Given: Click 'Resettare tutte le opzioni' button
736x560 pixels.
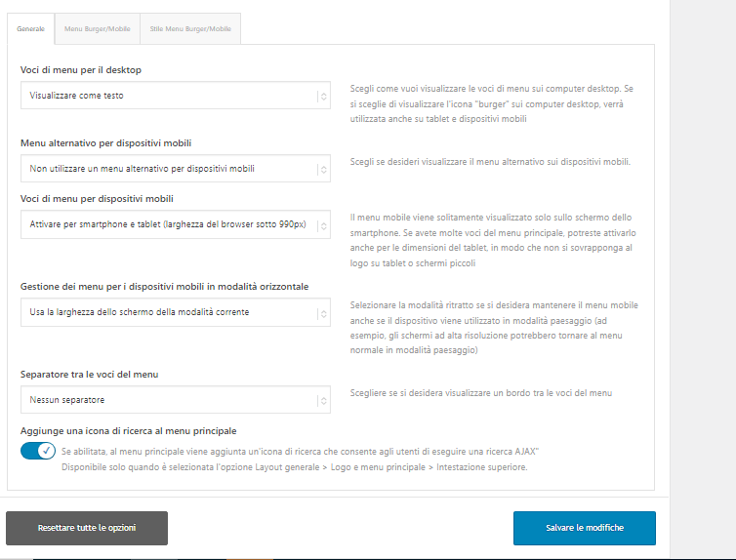Looking at the screenshot, I should pos(87,528).
